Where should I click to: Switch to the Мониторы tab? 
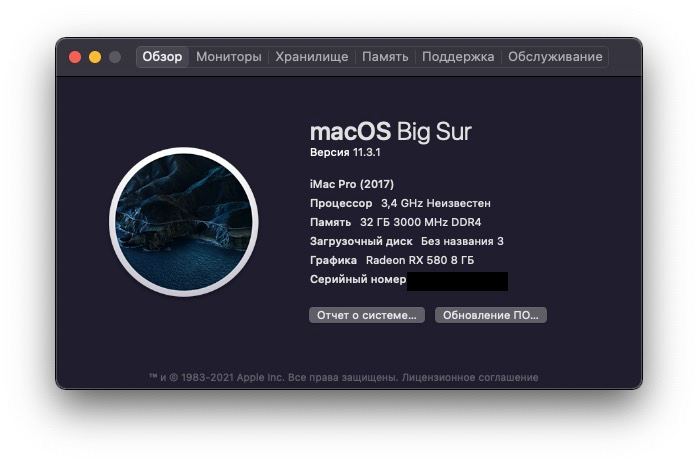click(228, 57)
